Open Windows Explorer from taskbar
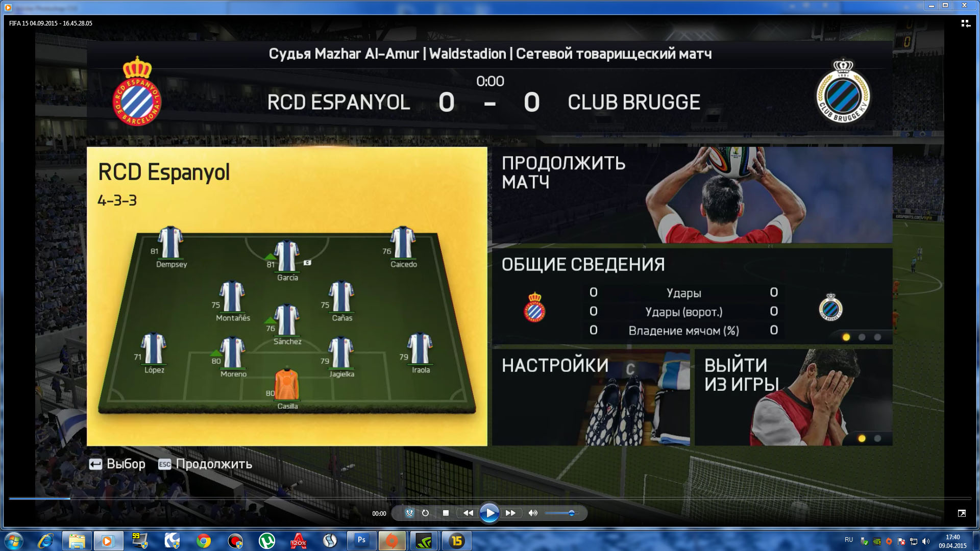 click(77, 541)
